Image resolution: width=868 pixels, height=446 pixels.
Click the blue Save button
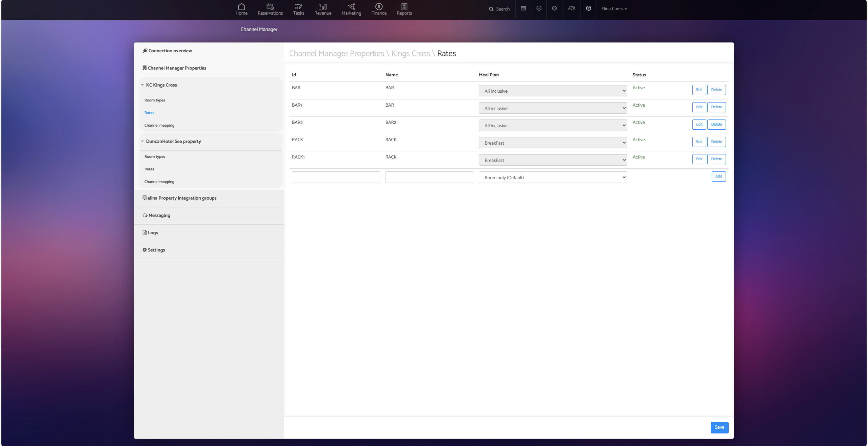tap(719, 428)
